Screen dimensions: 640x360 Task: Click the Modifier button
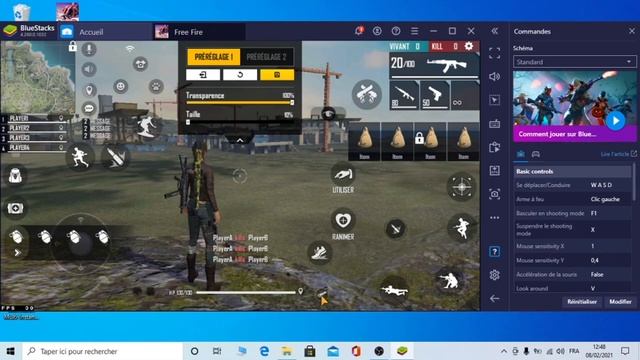click(620, 302)
